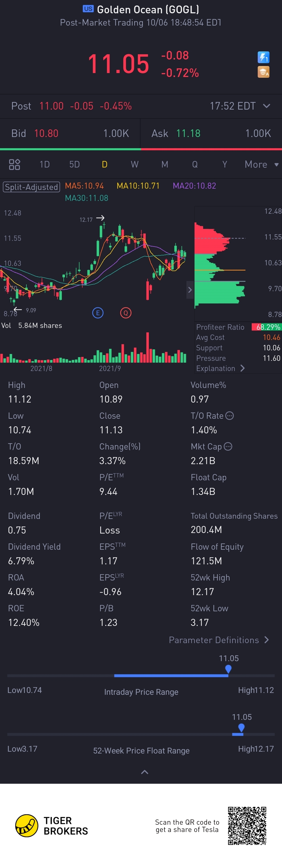Collapse the stock details with up chevron
This screenshot has width=282, height=868.
tap(144, 772)
